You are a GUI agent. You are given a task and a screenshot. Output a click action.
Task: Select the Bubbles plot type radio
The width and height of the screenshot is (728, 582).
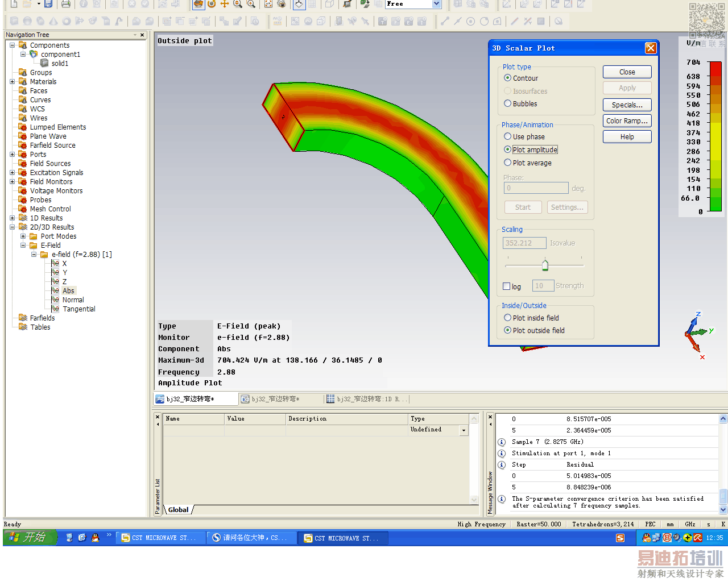tap(507, 103)
